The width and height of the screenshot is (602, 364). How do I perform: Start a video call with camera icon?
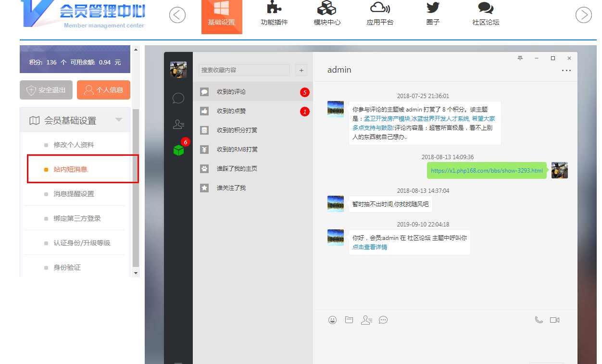point(554,320)
